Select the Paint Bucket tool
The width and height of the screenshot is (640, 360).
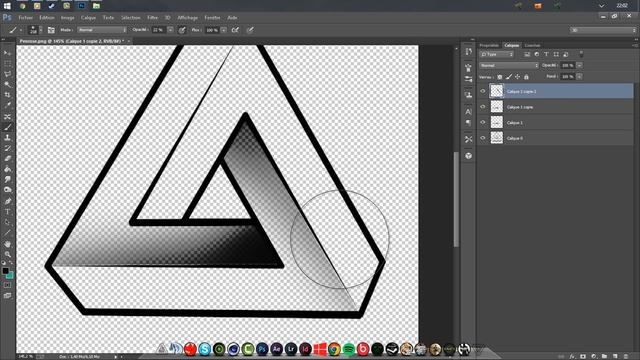(x=7, y=169)
